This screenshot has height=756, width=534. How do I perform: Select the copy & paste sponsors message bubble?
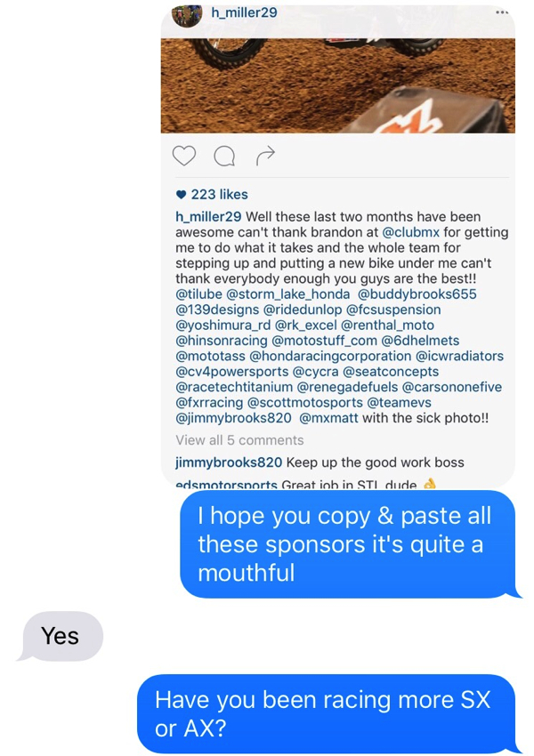351,544
